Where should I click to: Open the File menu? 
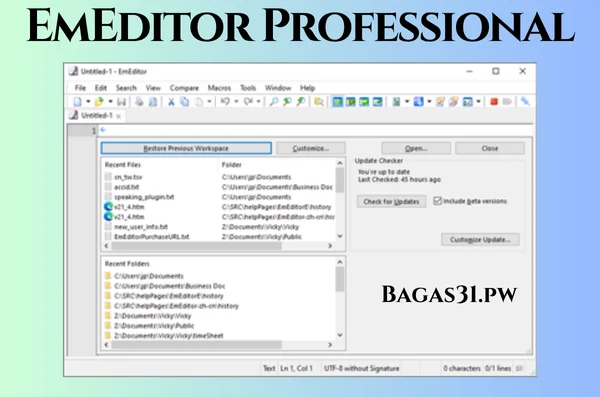80,88
